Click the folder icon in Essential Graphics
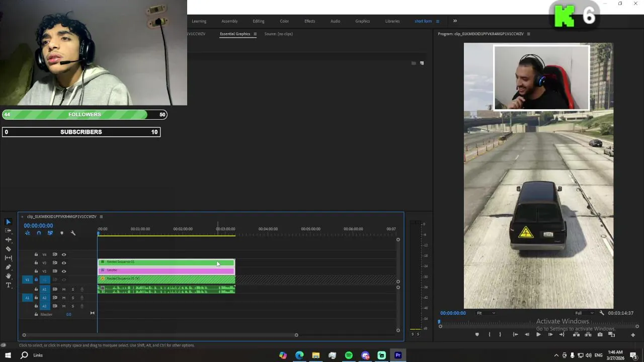Image resolution: width=644 pixels, height=362 pixels. pyautogui.click(x=414, y=63)
